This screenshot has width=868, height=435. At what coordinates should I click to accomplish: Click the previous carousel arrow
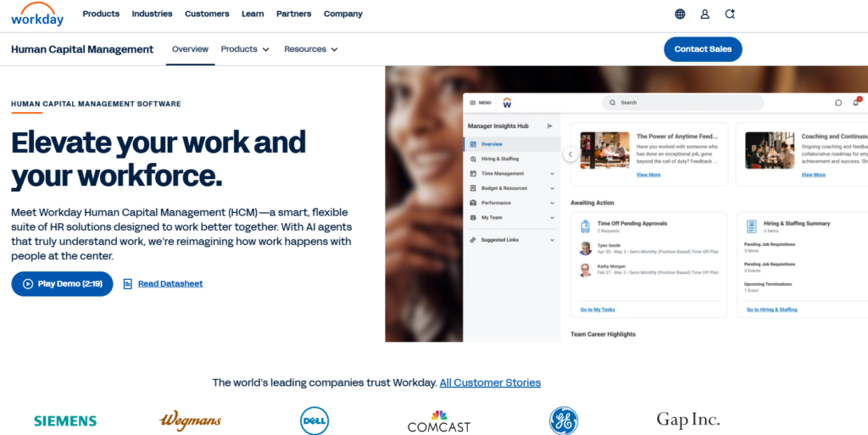570,154
